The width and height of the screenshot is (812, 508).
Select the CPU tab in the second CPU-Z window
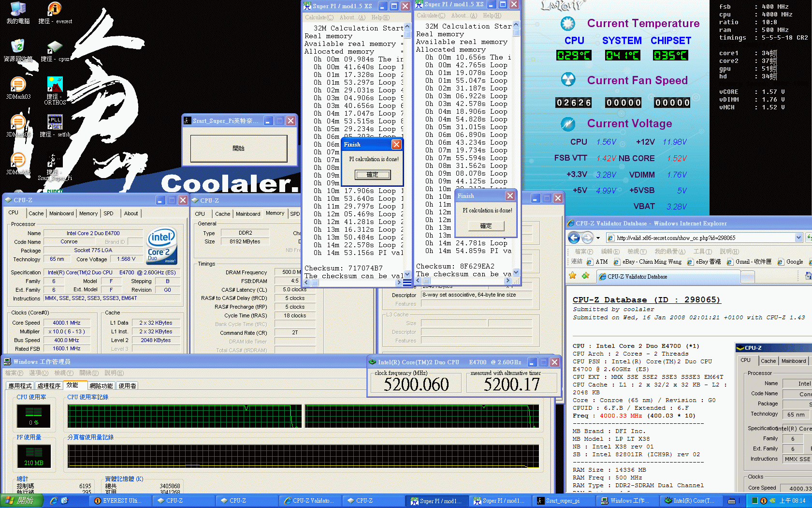coord(200,214)
